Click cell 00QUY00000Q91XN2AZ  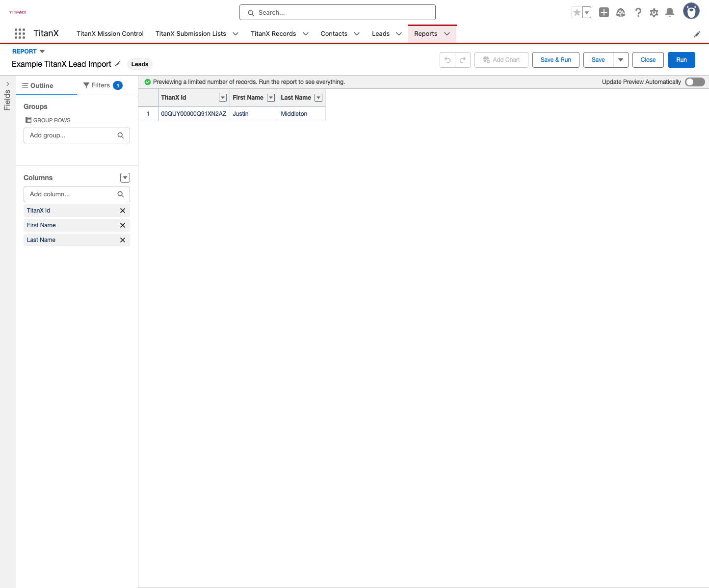point(194,114)
